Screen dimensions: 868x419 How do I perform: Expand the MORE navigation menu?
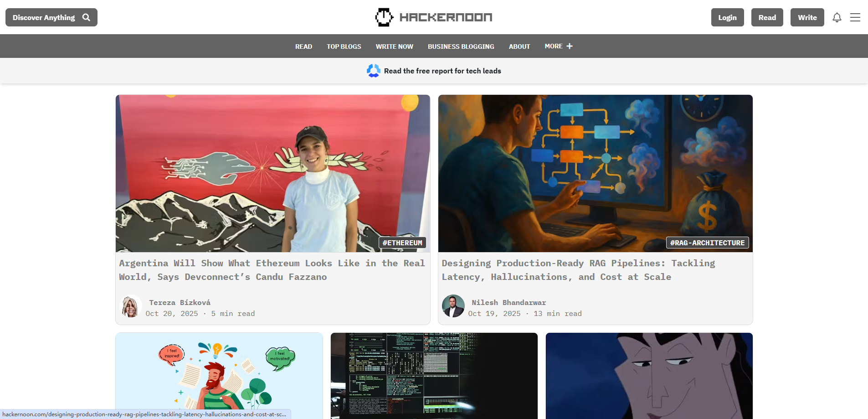point(554,46)
